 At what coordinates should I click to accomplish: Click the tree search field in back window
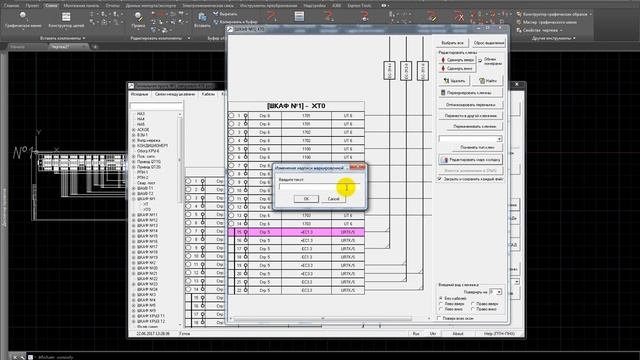click(156, 106)
